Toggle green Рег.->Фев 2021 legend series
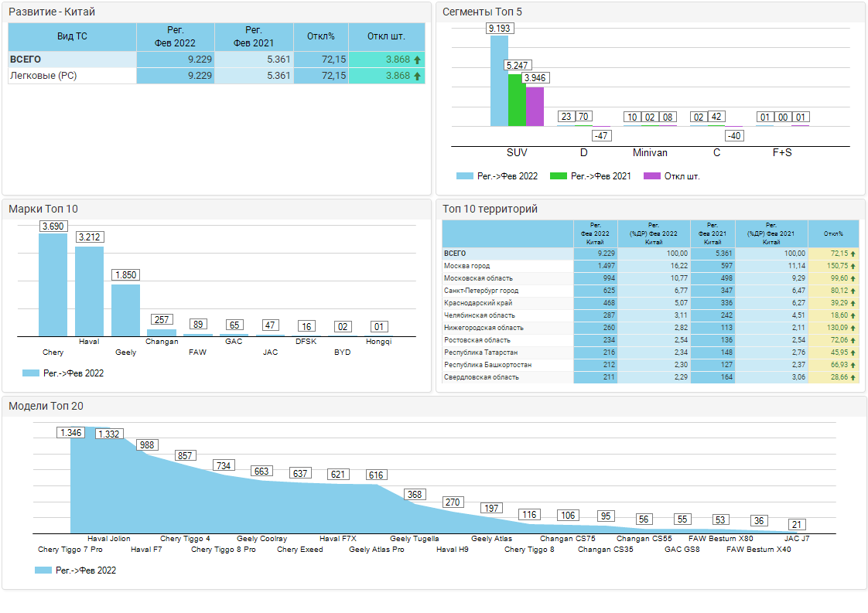Viewport: 868px width, 613px height. (x=558, y=176)
